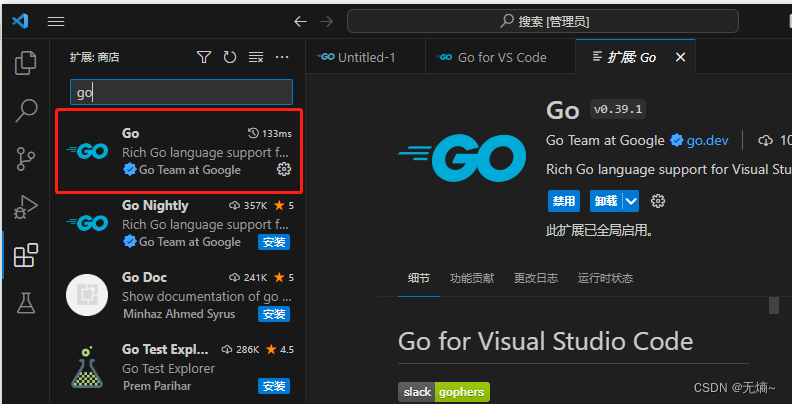Click the Go Test Explorer flask icon
The image size is (792, 404).
[87, 367]
